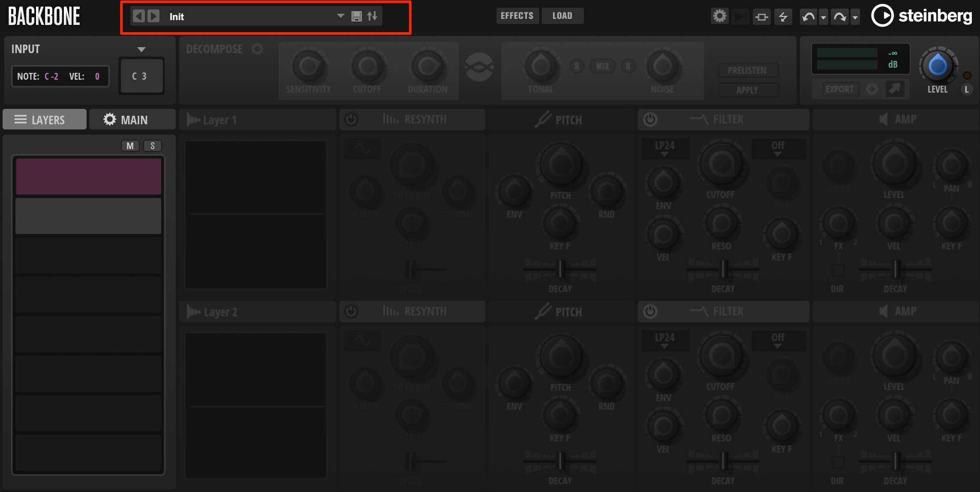
Task: Click Layer 2 PITCH tuning fork icon
Action: 543,311
